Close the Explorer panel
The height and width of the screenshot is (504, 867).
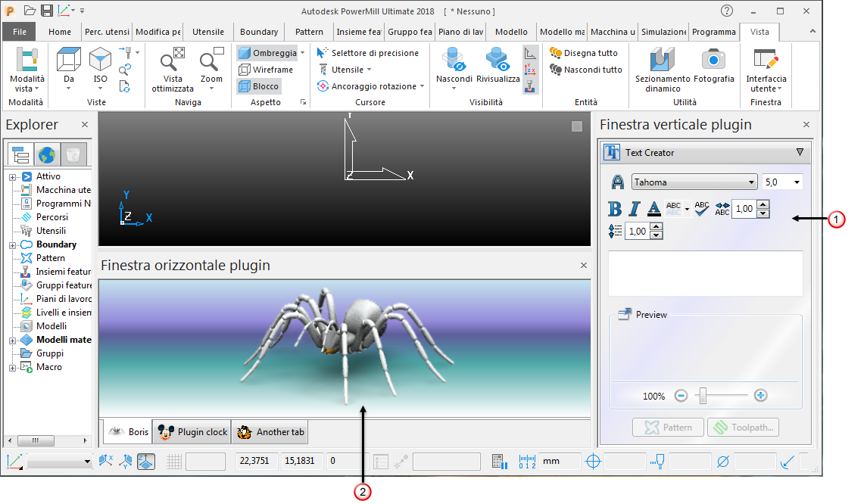tap(85, 124)
